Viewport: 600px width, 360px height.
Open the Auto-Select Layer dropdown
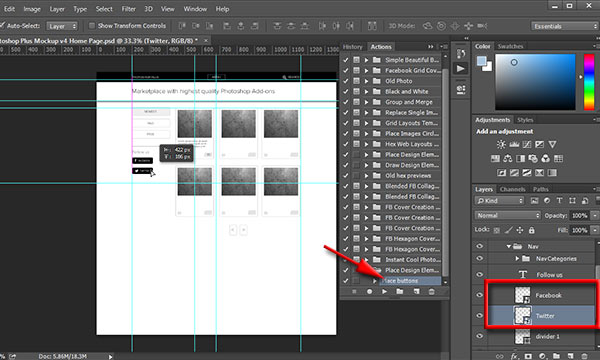point(62,26)
